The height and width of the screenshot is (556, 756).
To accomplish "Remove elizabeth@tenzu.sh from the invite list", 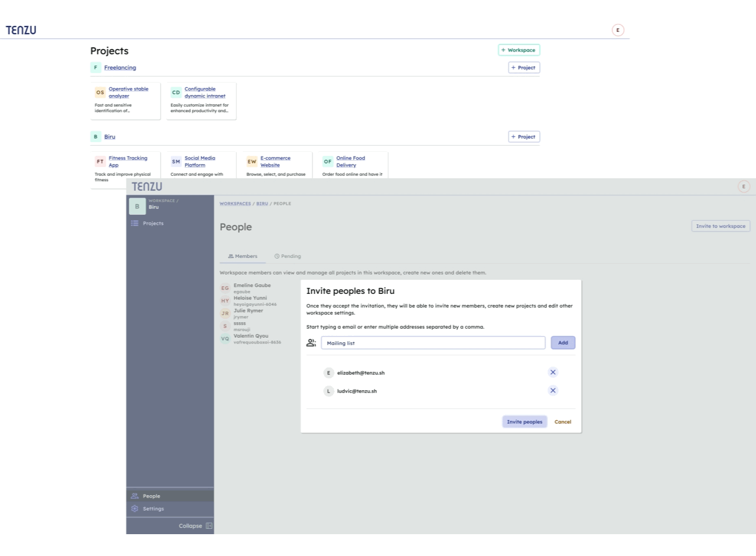I will point(553,372).
